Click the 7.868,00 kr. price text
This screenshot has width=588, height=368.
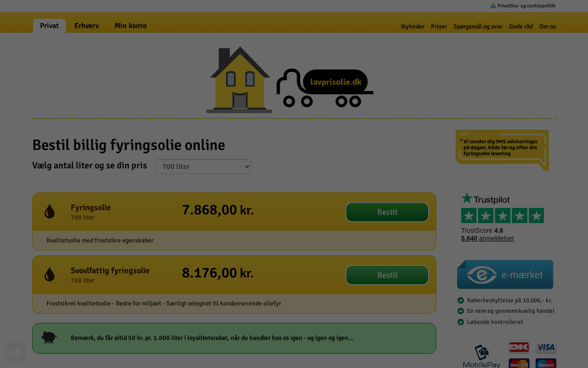pos(218,210)
